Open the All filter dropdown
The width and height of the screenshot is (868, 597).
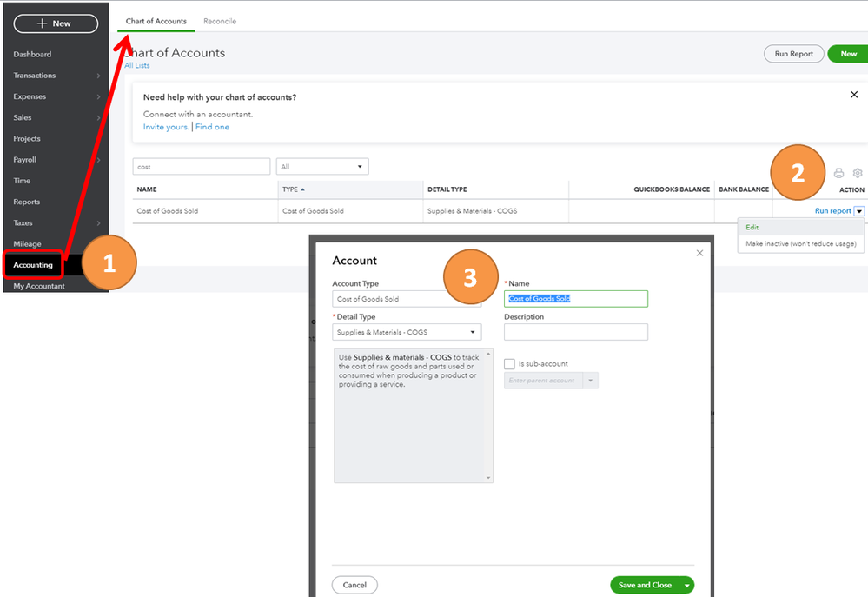322,167
